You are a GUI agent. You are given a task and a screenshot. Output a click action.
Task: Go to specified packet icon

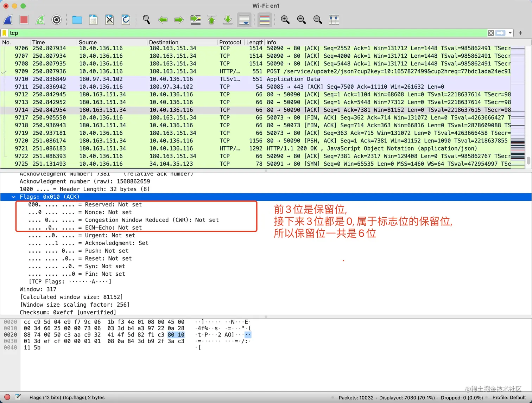(x=195, y=20)
